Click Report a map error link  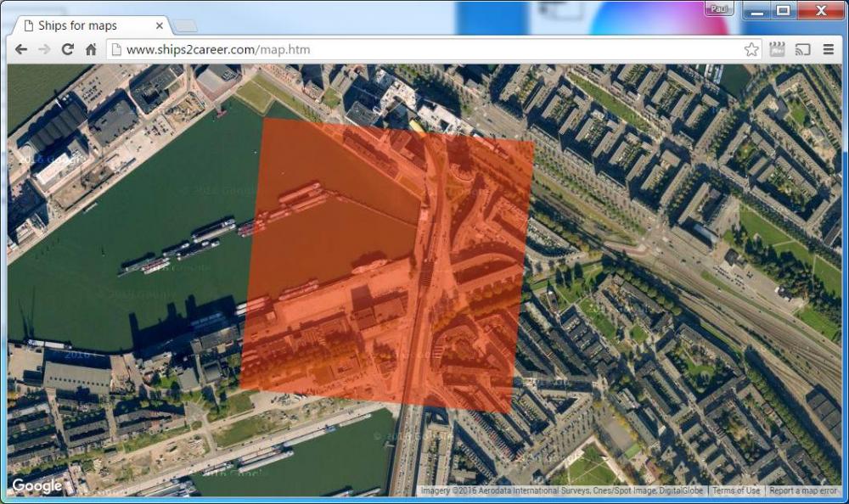[x=803, y=490]
